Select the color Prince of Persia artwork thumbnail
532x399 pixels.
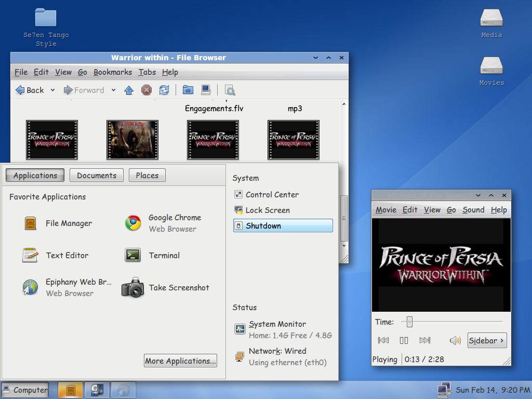(x=132, y=139)
